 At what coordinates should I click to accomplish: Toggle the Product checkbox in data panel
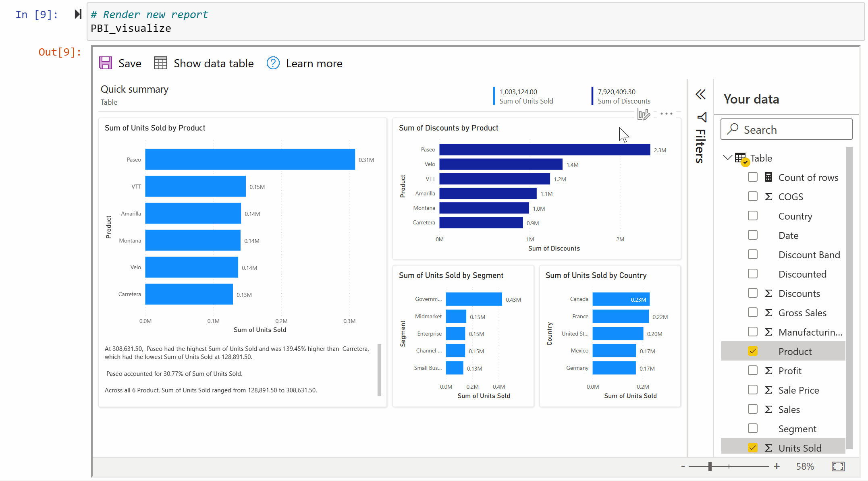753,351
